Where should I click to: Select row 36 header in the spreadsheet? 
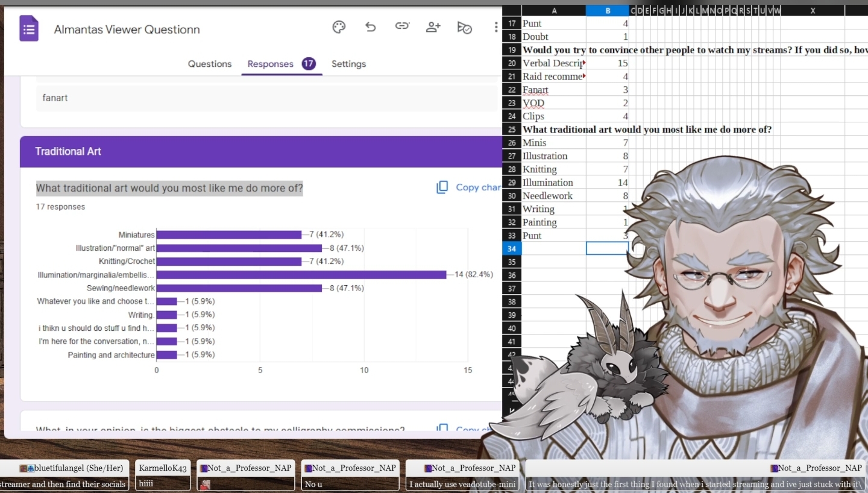(512, 275)
